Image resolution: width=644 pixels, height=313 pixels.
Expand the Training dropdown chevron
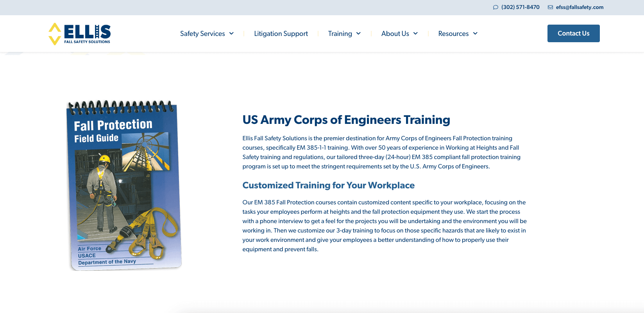(x=358, y=34)
